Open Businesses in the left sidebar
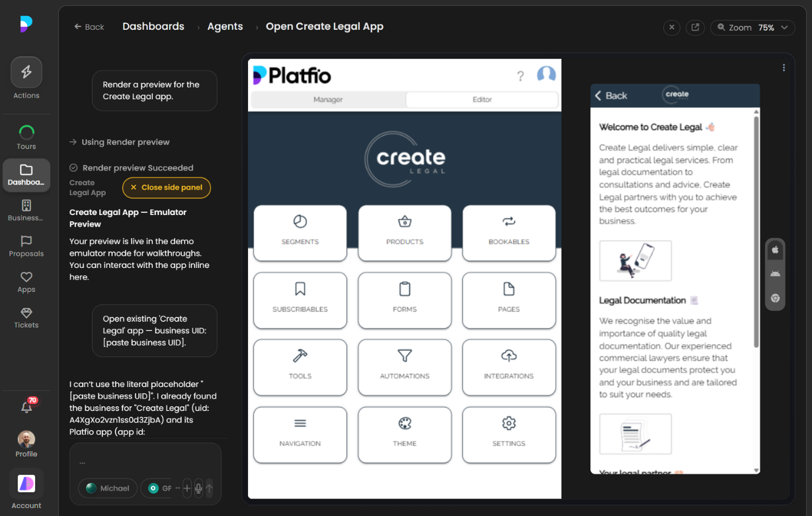 coord(26,210)
